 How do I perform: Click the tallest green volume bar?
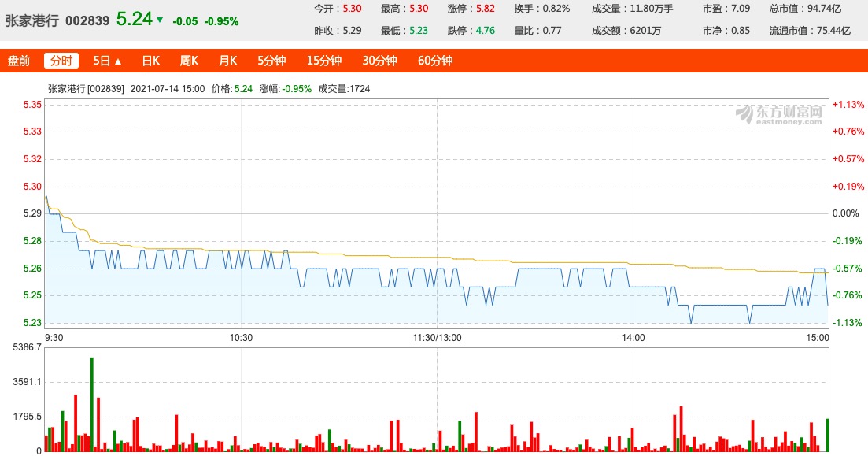pos(92,405)
